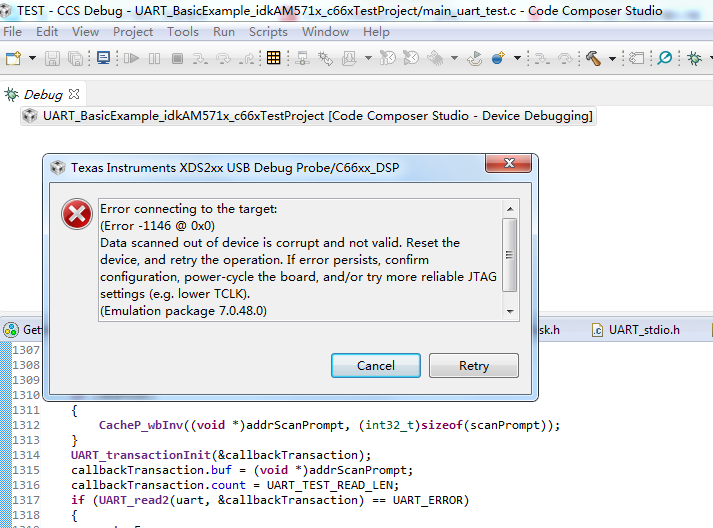Click the green Debug bug icon
713x528 pixels.
point(694,58)
